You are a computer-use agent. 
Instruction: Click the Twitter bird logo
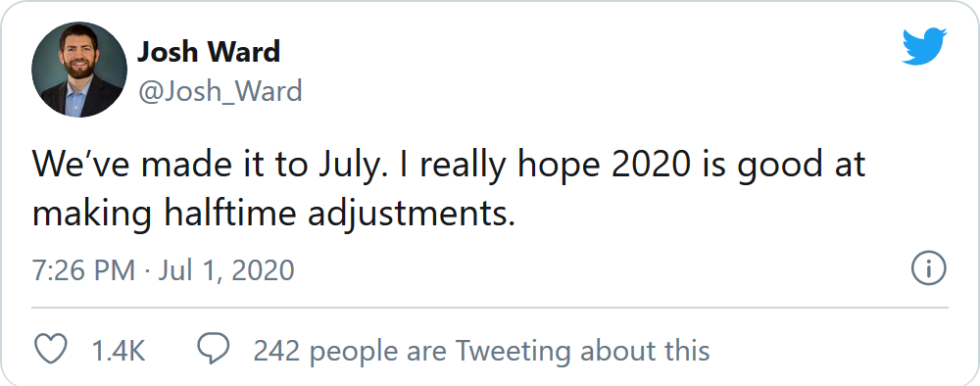(x=924, y=46)
